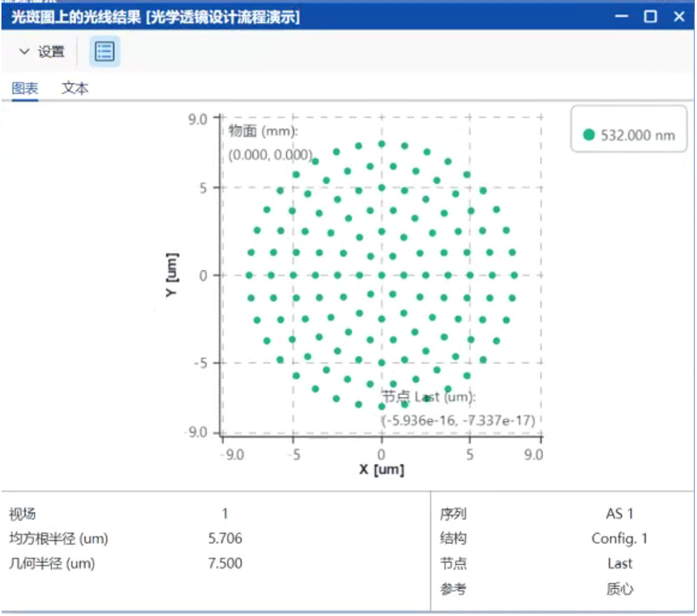Click the 均方根半径 value 5.706
The image size is (697, 616).
pos(225,539)
